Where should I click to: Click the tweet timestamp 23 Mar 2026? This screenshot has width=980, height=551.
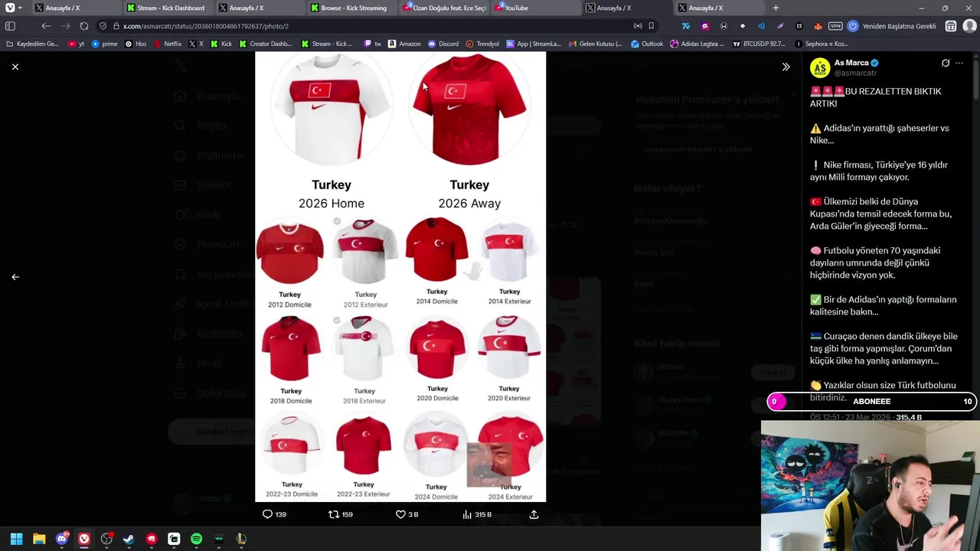coord(851,417)
